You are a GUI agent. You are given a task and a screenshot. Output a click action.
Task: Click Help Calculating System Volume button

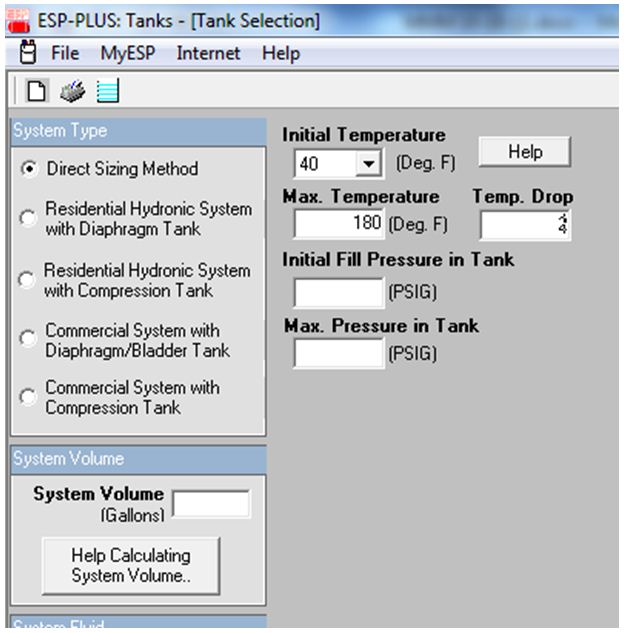pyautogui.click(x=131, y=566)
